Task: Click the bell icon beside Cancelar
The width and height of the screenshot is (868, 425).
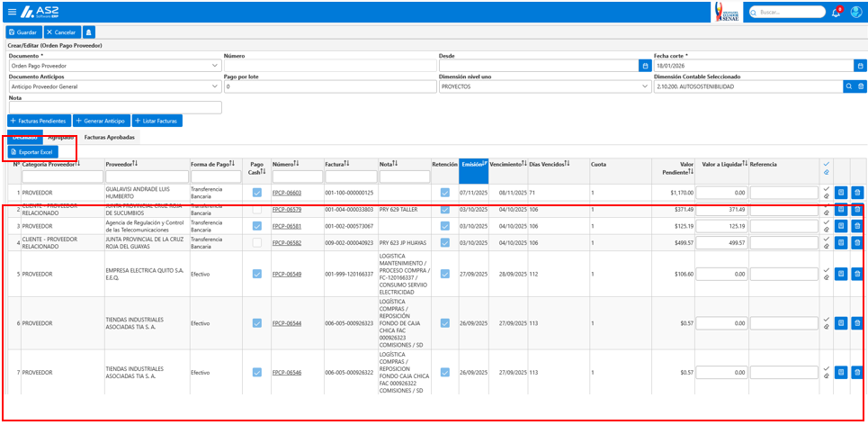Action: (x=88, y=32)
